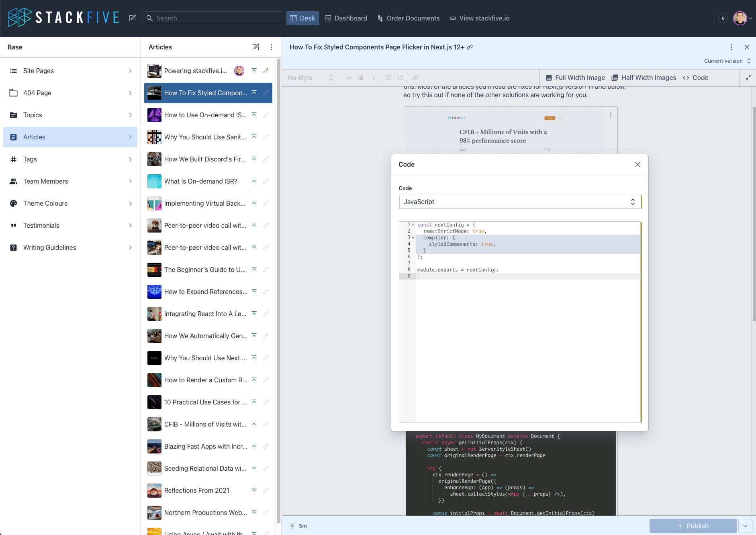Expand the Theme Colours chevron

(x=130, y=203)
